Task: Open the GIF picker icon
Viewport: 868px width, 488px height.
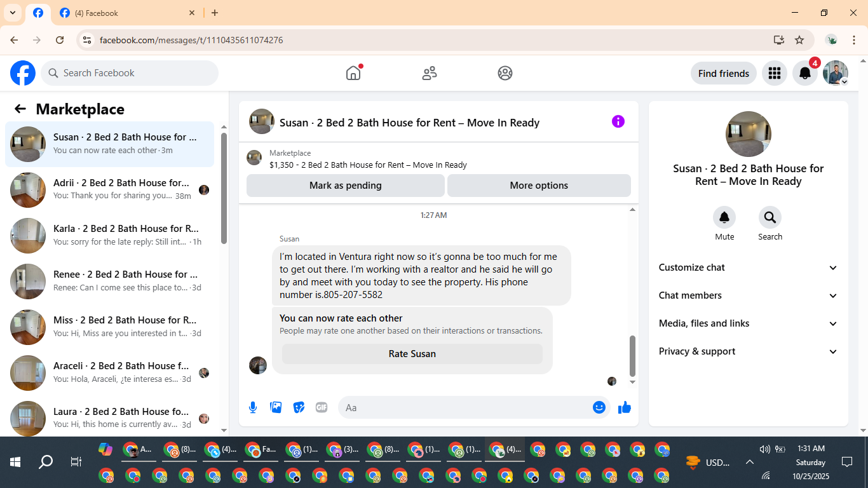Action: [x=322, y=407]
